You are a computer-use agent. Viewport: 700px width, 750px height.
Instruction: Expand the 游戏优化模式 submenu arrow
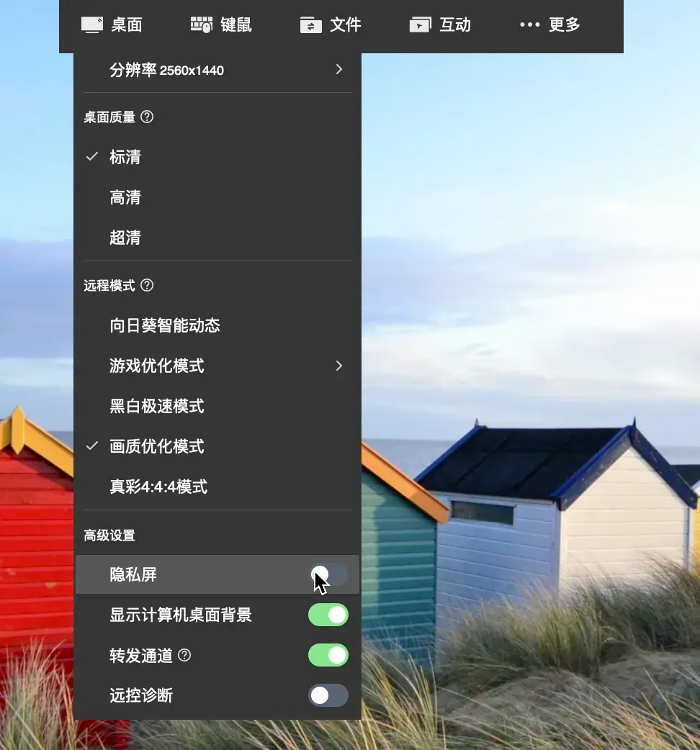tap(338, 366)
